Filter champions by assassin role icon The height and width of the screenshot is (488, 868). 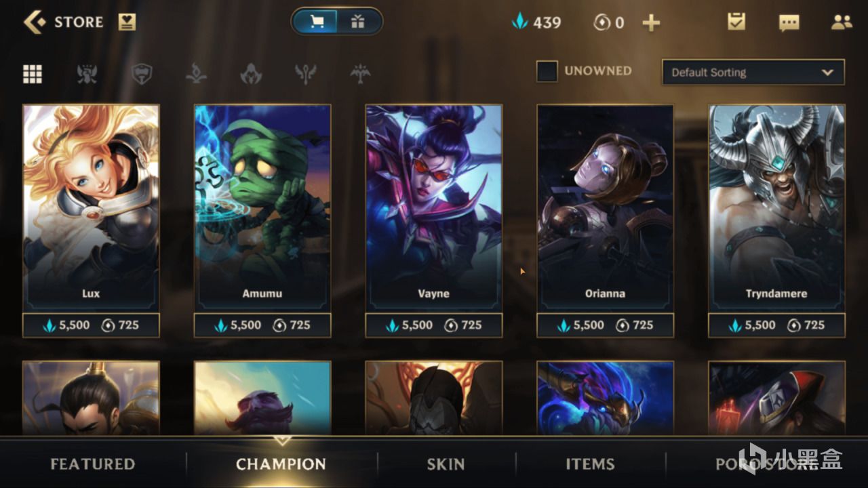coord(251,74)
